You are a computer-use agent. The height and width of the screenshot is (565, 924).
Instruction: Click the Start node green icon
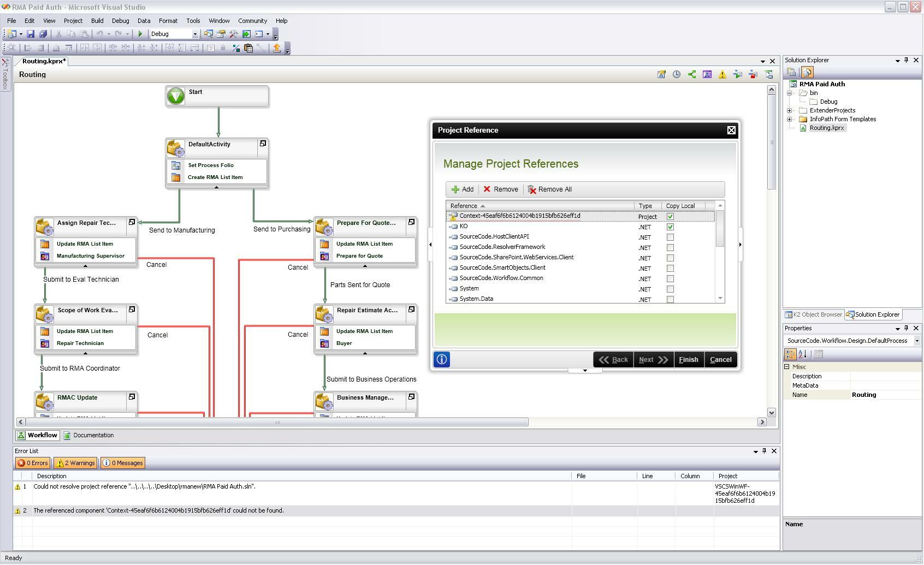pos(176,96)
